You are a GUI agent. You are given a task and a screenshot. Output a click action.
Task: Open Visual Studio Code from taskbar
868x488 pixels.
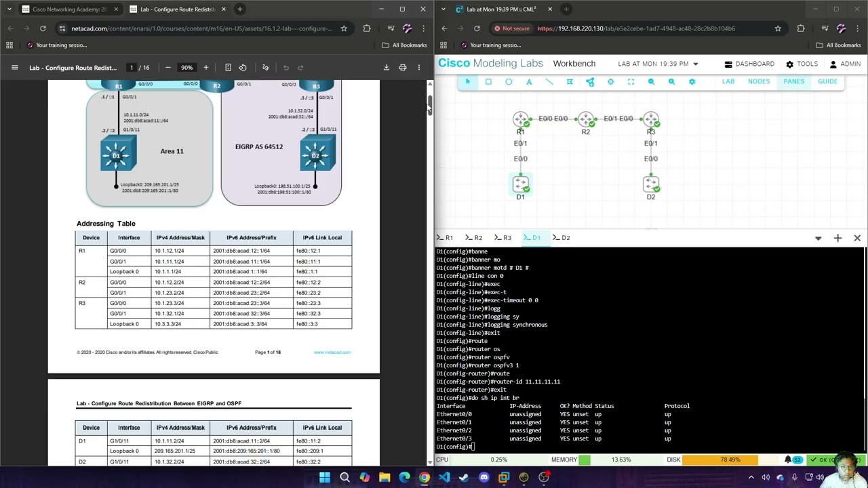pyautogui.click(x=444, y=477)
